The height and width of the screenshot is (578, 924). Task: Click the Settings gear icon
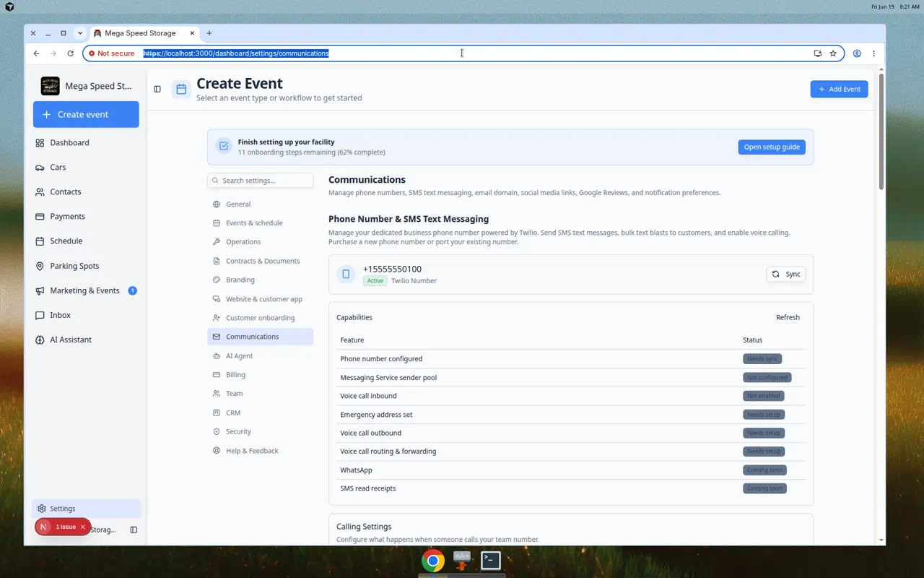point(42,509)
